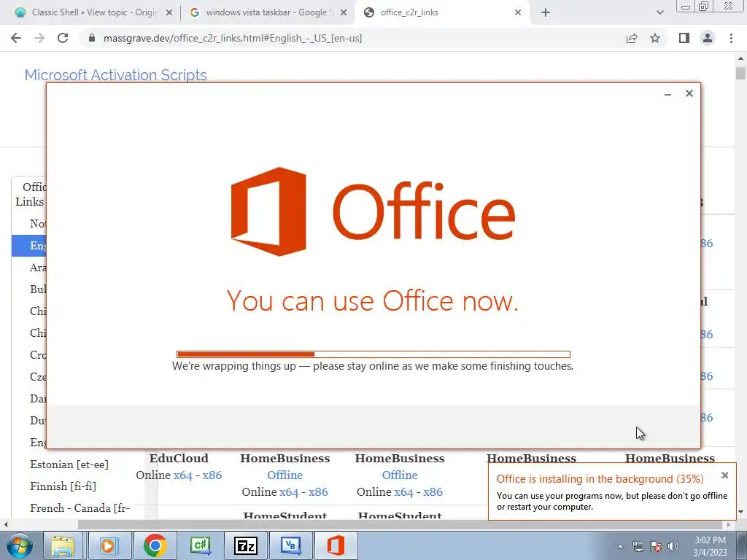Click the site lock icon in address bar
Viewport: 747px width, 560px height.
pyautogui.click(x=93, y=38)
